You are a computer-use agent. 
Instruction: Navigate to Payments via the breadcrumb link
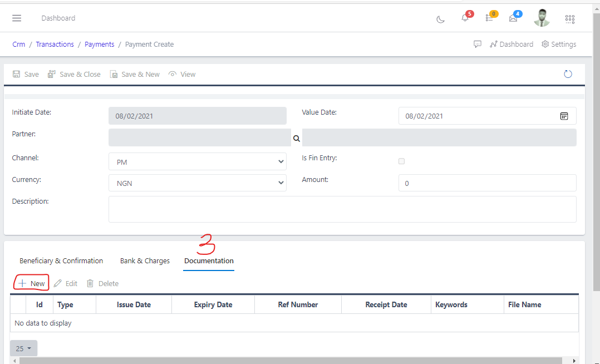(x=99, y=44)
